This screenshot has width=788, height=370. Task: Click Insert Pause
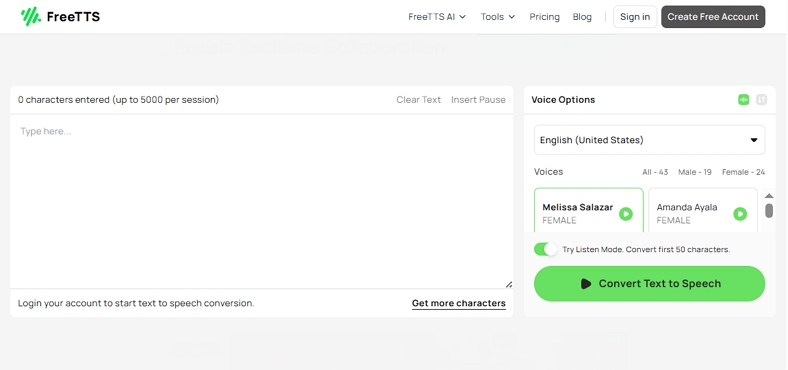click(478, 100)
